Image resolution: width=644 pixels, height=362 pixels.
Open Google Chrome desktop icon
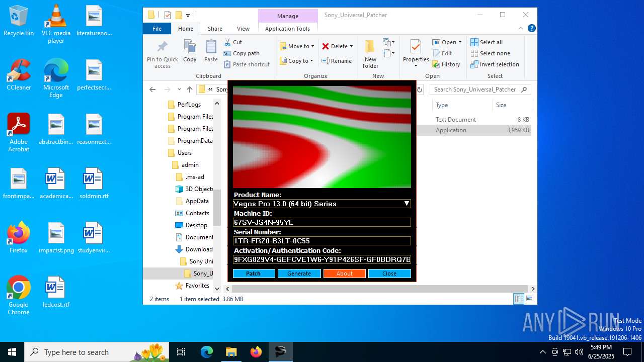19,296
